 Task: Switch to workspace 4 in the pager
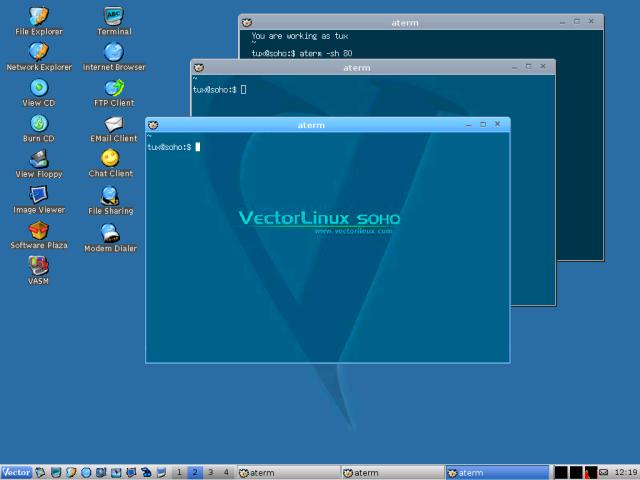pos(226,473)
